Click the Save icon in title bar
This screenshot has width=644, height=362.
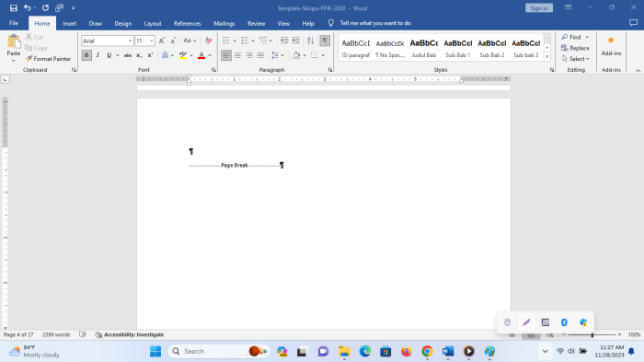[14, 7]
